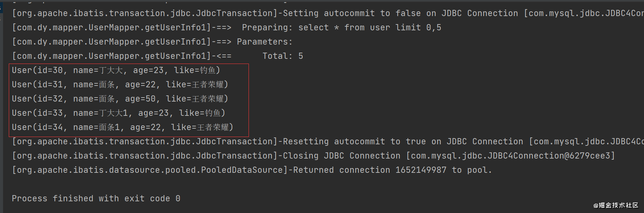This screenshot has width=644, height=213.
Task: Click 'Process finished with exit code 0'
Action: pos(96,199)
